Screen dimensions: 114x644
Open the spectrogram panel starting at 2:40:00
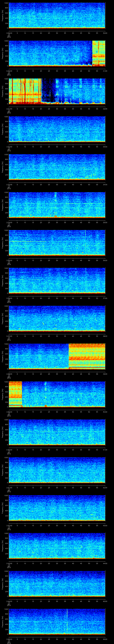pos(57,432)
